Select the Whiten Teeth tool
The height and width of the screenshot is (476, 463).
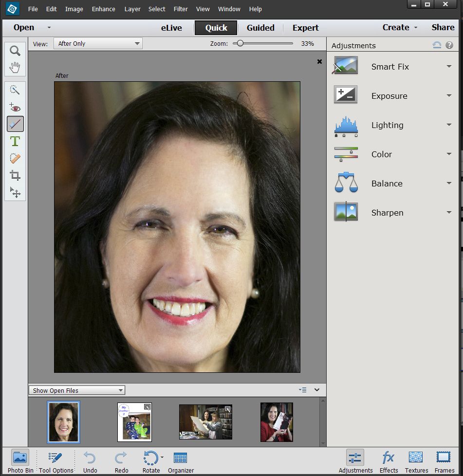[15, 124]
